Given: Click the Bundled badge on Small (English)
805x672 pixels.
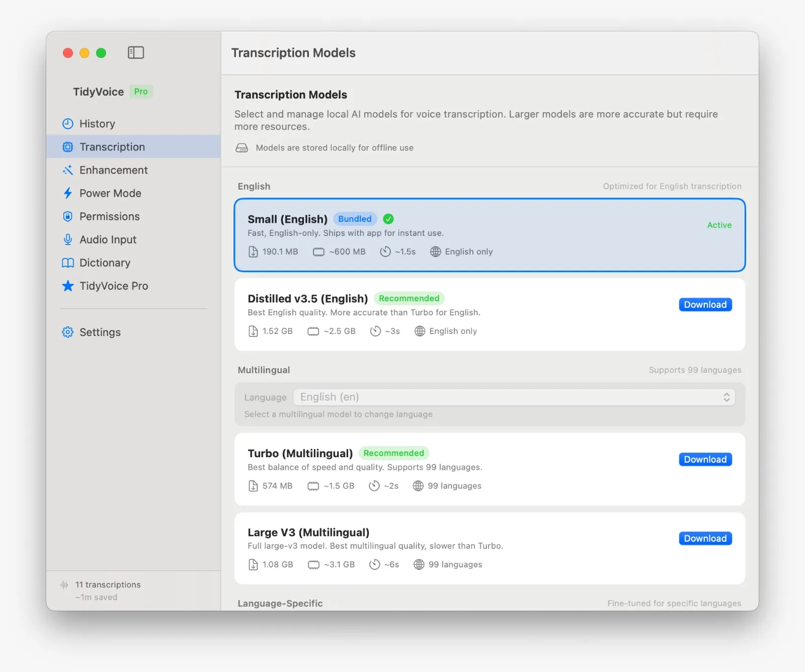Looking at the screenshot, I should (355, 219).
